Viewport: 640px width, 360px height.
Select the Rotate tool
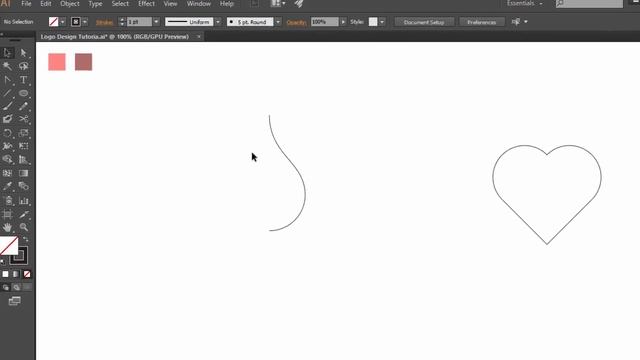(x=7, y=133)
